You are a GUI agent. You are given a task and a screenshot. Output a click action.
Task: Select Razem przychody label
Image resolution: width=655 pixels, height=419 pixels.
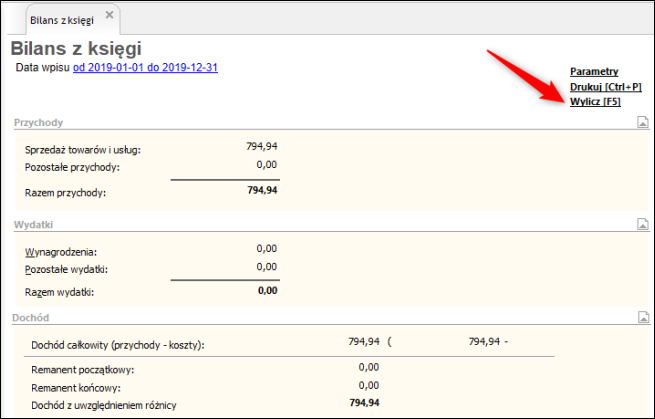(x=65, y=193)
